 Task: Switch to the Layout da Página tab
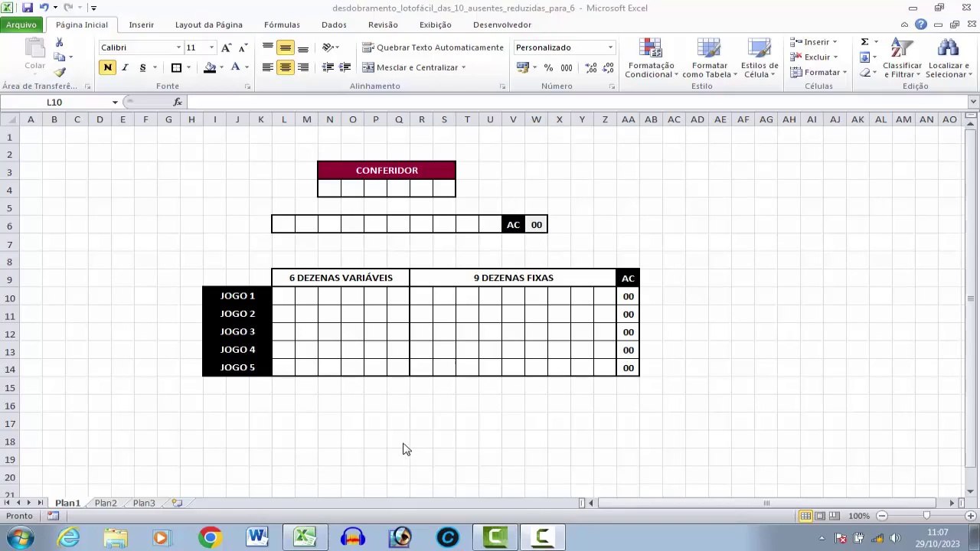(x=208, y=24)
